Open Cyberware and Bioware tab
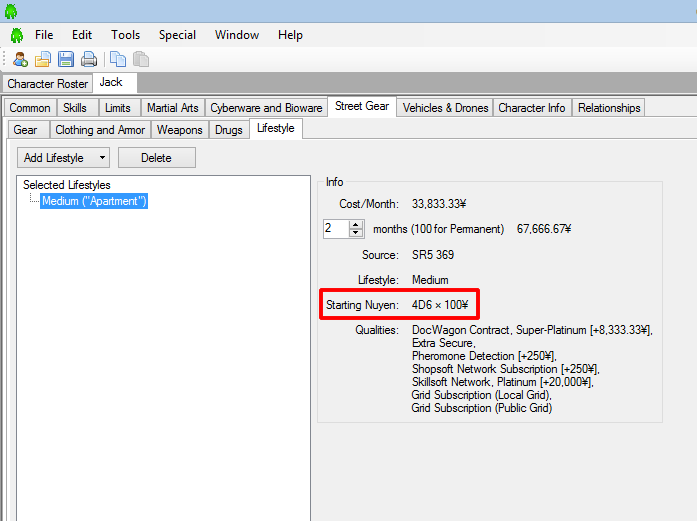Viewport: 697px width, 521px height. coord(266,108)
